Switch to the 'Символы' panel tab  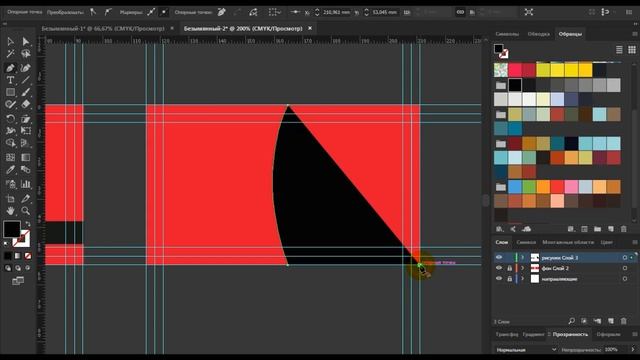point(507,34)
